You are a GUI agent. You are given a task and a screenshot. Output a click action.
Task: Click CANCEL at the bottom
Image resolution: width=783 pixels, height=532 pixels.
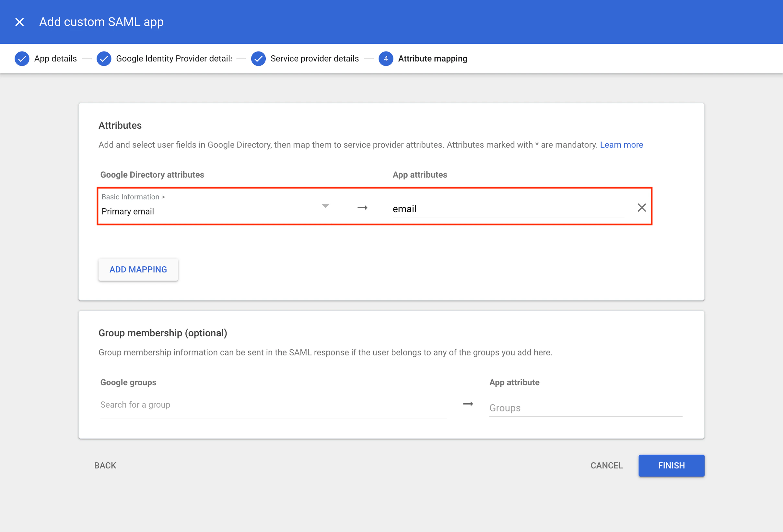(606, 465)
